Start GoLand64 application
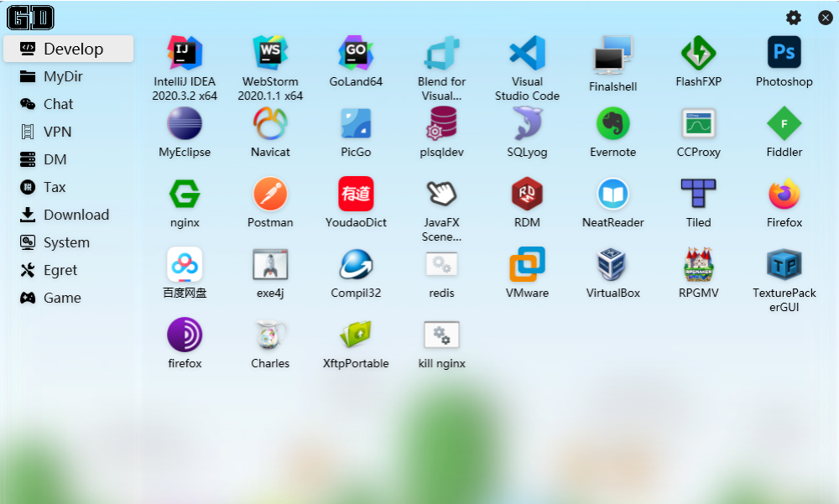 [x=356, y=53]
